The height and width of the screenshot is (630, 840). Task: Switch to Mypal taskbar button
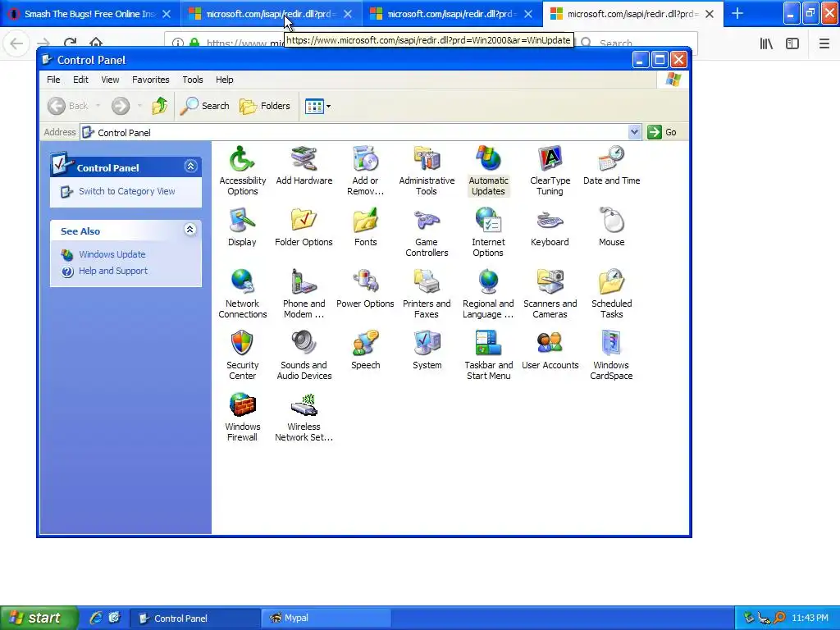[x=326, y=618]
